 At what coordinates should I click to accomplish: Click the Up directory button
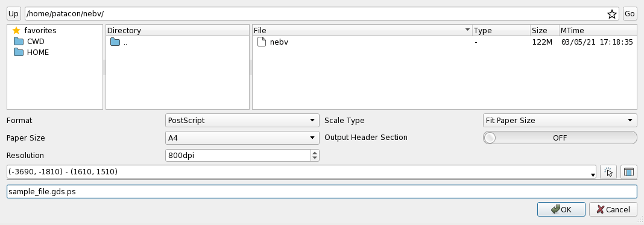[13, 13]
